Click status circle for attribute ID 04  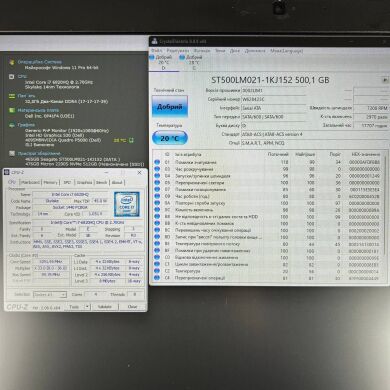pyautogui.click(x=157, y=176)
